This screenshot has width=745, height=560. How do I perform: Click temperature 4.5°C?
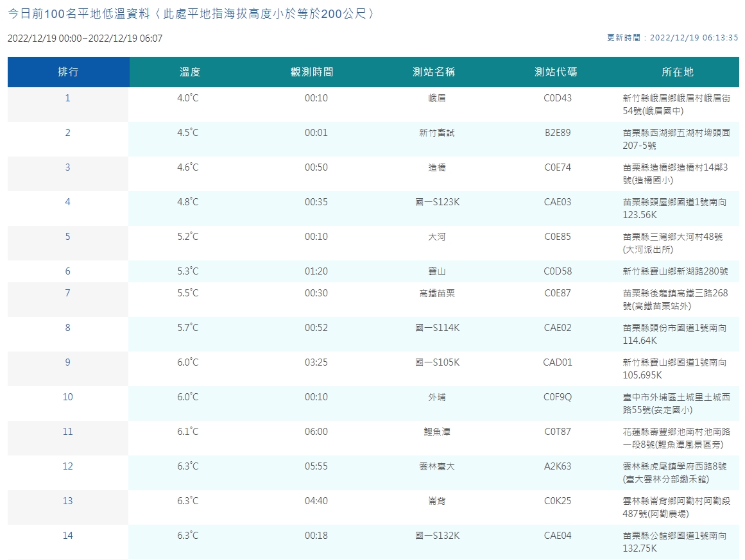click(188, 133)
